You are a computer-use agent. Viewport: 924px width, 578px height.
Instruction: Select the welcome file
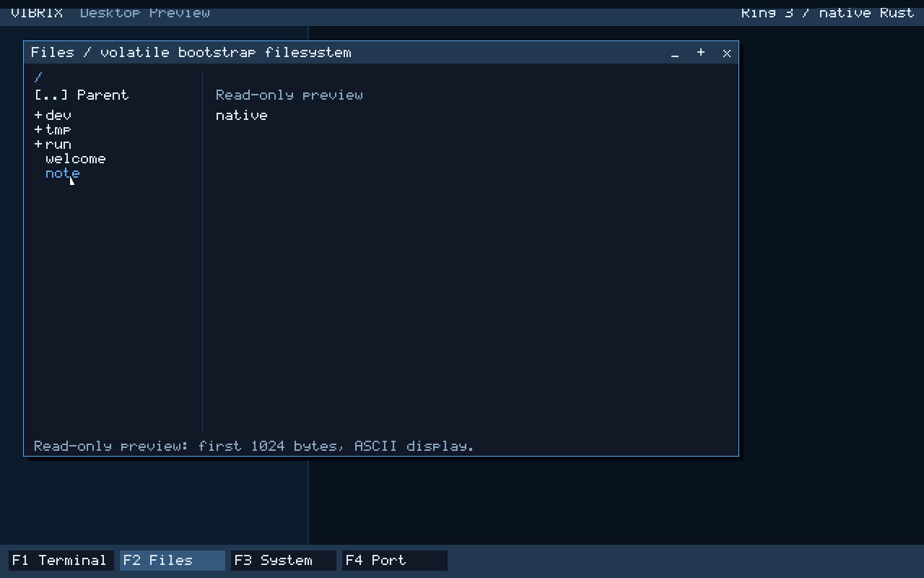[76, 158]
